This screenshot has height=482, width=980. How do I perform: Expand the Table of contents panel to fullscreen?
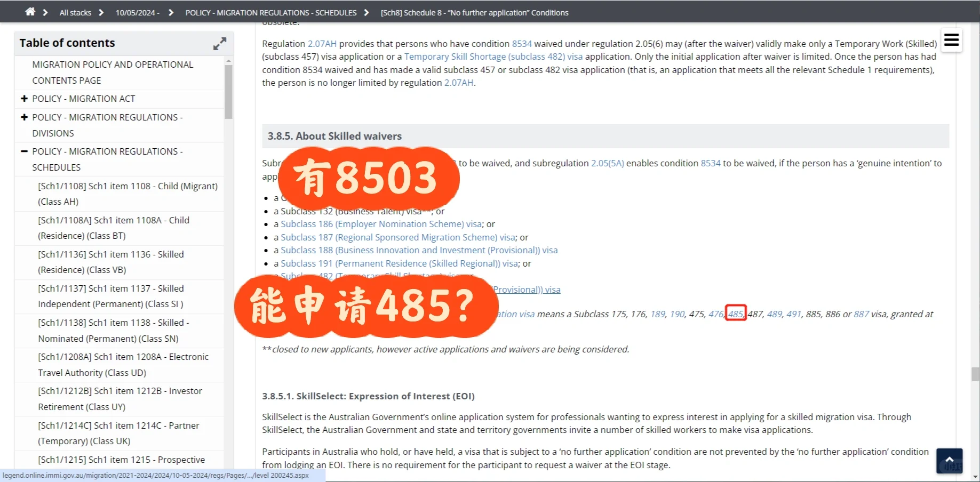(219, 43)
